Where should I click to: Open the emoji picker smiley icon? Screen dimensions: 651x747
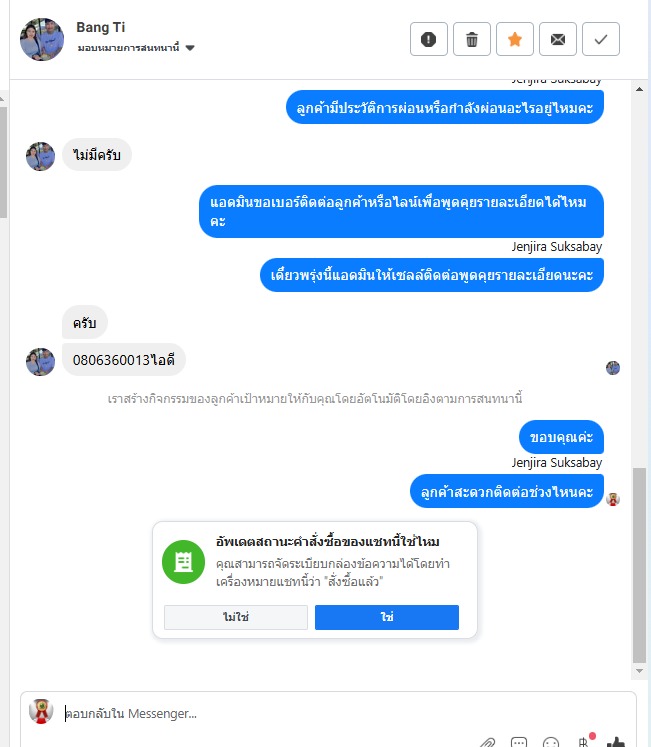pos(550,742)
